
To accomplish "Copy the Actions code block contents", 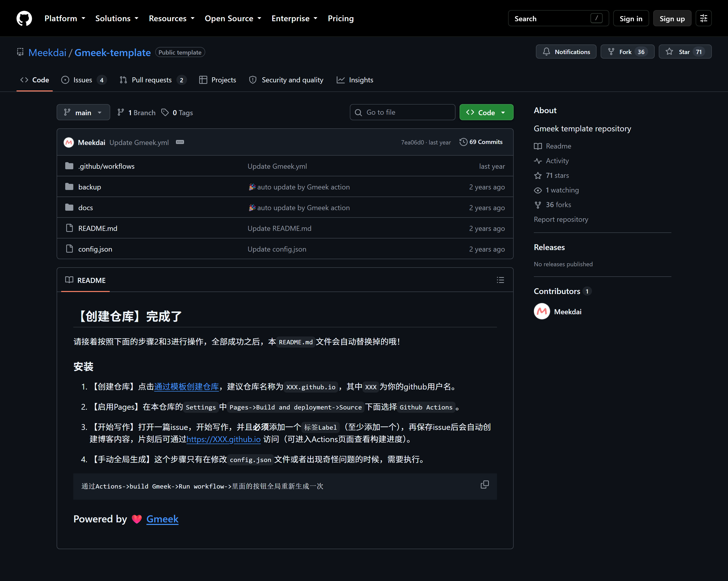I will point(485,485).
